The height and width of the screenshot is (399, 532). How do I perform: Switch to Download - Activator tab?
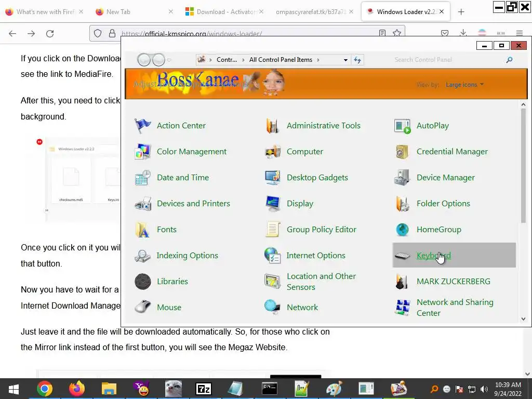pos(224,12)
